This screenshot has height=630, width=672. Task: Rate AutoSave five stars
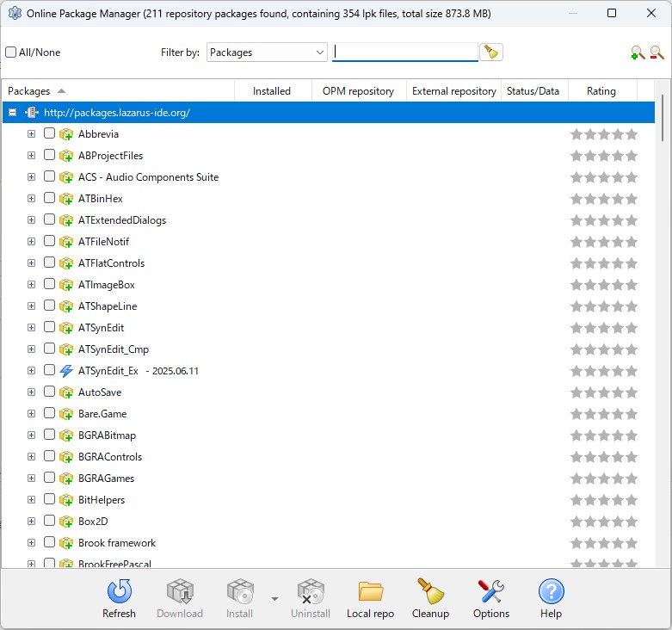pos(632,392)
